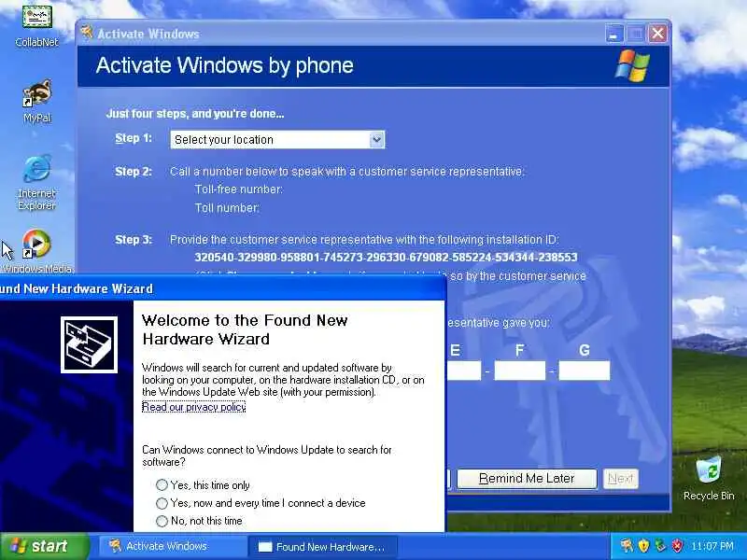Click the system clock showing 11:07 PM

coord(712,546)
